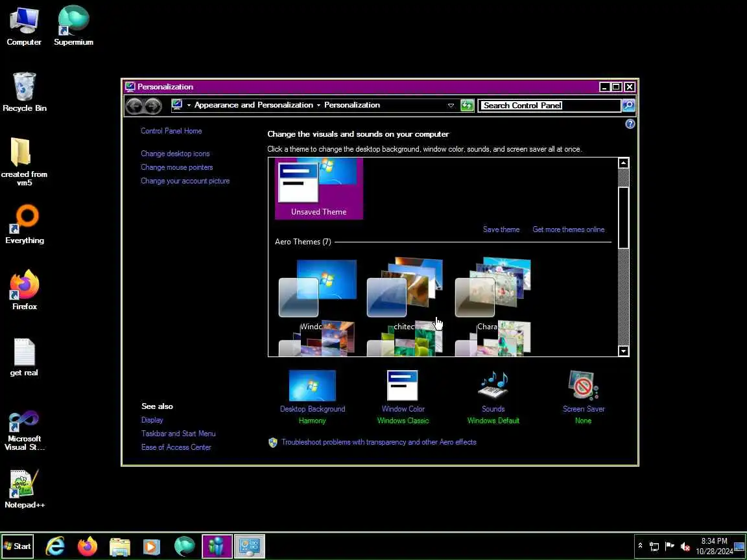The height and width of the screenshot is (560, 747).
Task: Show hidden tray icons arrow
Action: 640,546
